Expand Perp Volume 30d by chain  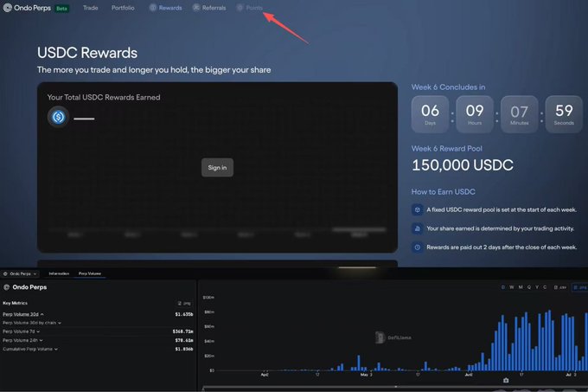pyautogui.click(x=32, y=323)
